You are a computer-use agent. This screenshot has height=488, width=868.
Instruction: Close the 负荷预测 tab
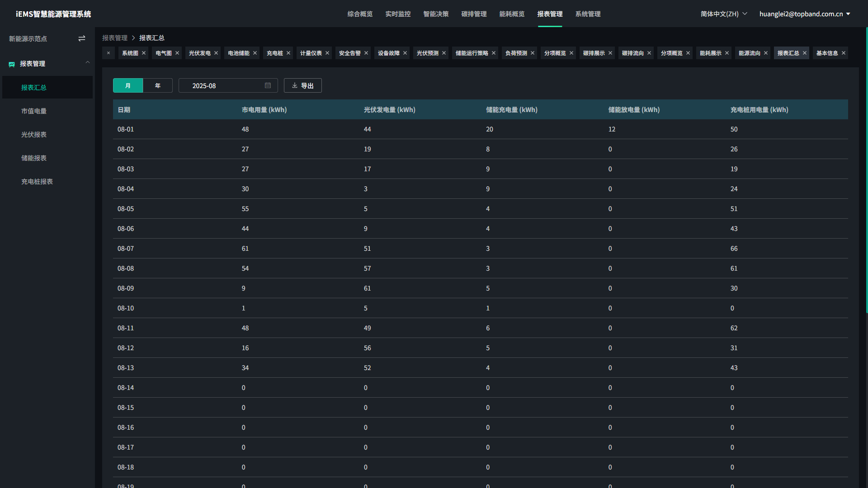(x=533, y=53)
